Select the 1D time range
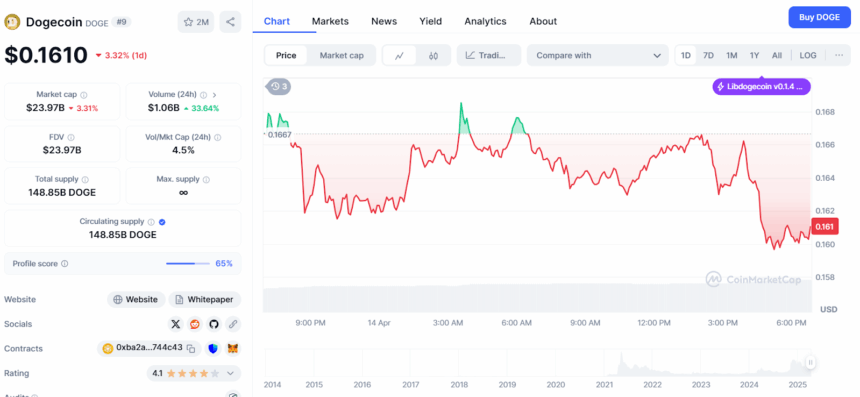 click(686, 55)
